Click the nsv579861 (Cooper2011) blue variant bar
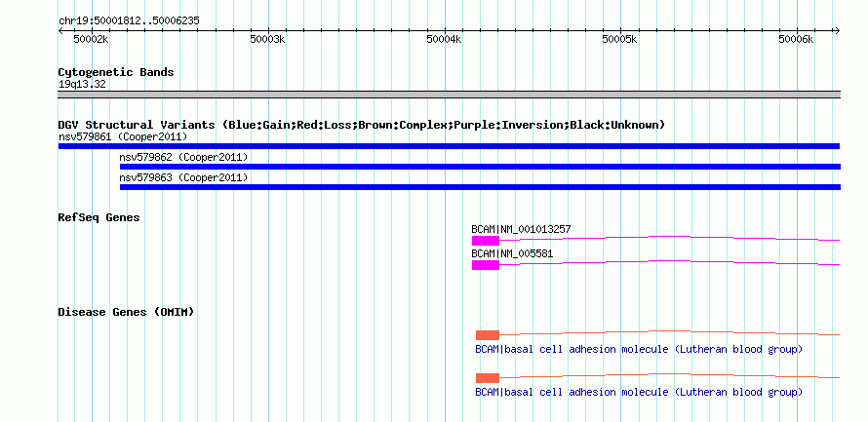868x422 pixels. click(x=449, y=146)
